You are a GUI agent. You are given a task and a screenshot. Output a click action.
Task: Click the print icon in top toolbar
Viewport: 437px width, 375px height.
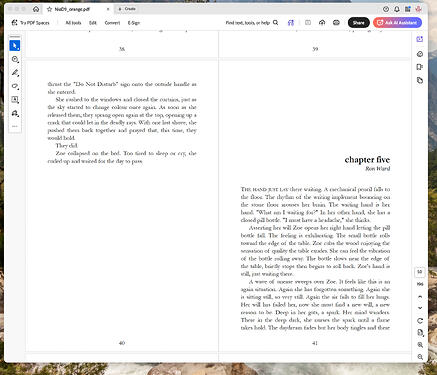pyautogui.click(x=336, y=23)
